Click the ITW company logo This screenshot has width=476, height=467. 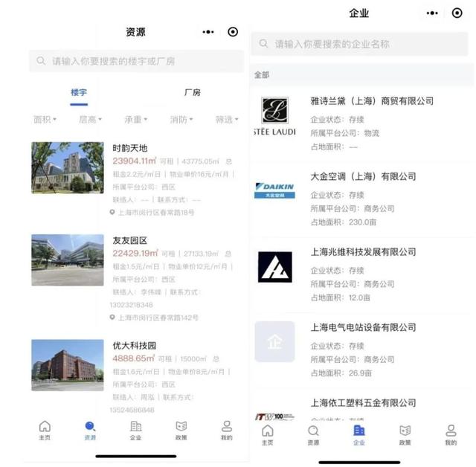(274, 417)
